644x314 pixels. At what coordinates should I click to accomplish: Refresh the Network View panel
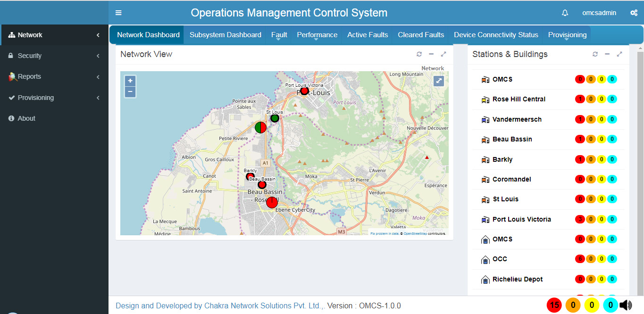click(x=419, y=54)
